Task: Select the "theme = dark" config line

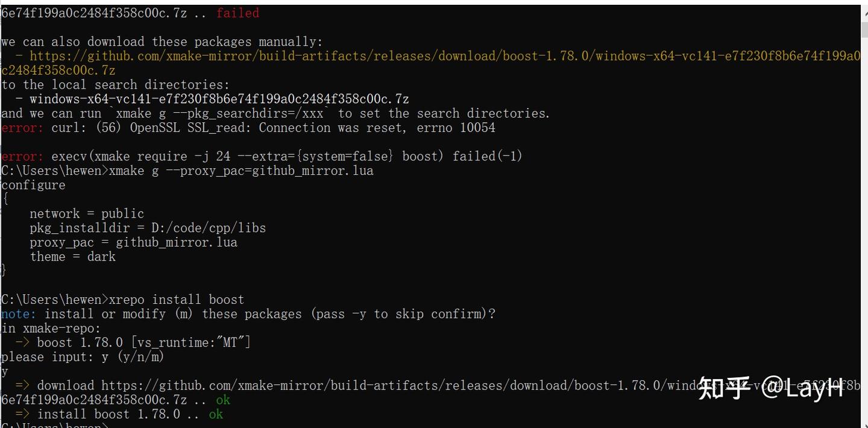Action: 72,257
